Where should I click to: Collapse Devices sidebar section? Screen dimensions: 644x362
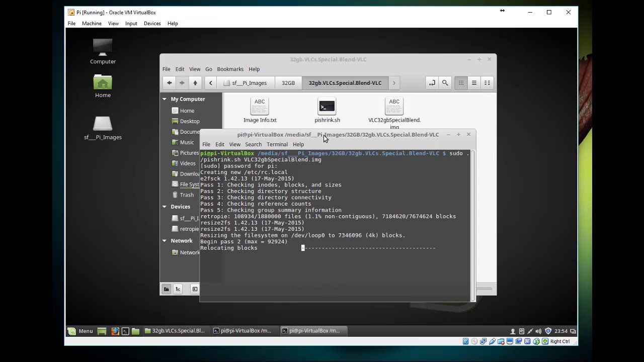[x=165, y=207]
